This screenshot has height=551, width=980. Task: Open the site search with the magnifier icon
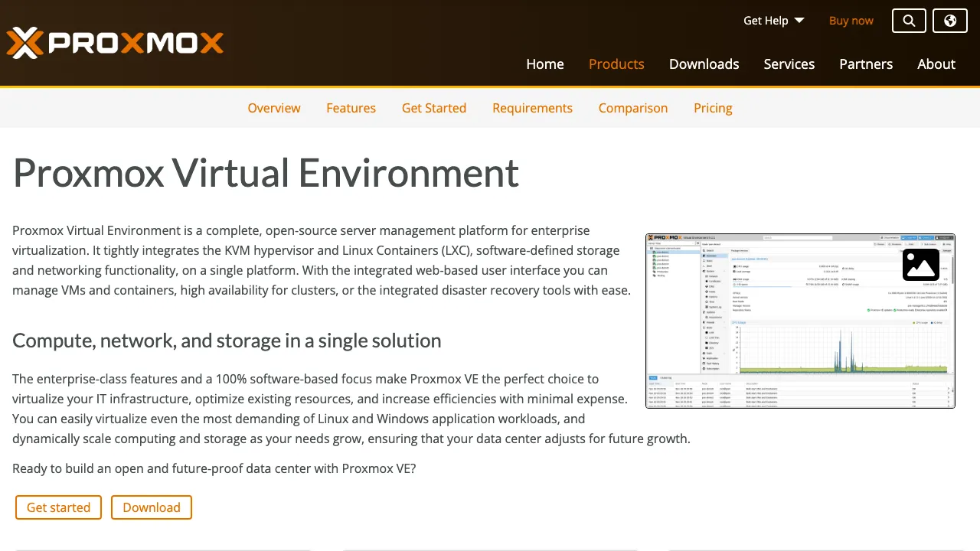click(909, 21)
